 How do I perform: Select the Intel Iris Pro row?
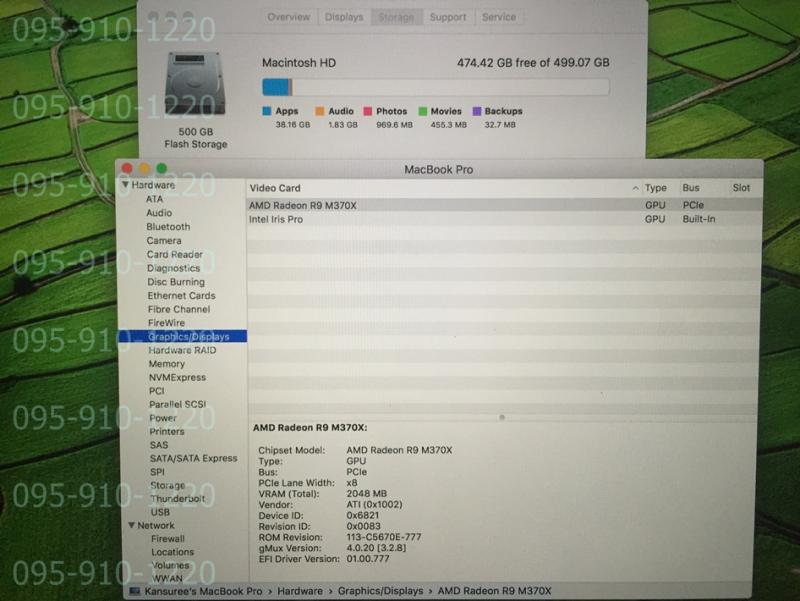click(504, 219)
